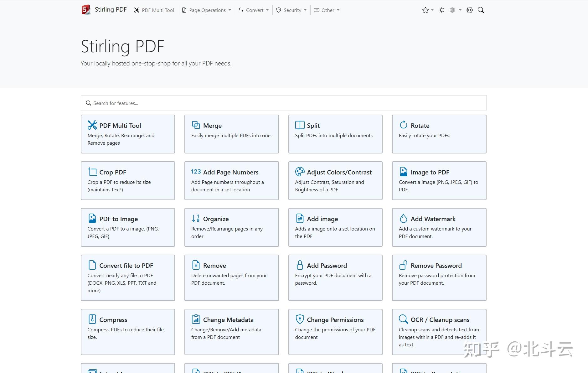The width and height of the screenshot is (588, 373).
Task: Expand the Other menu
Action: coord(327,10)
